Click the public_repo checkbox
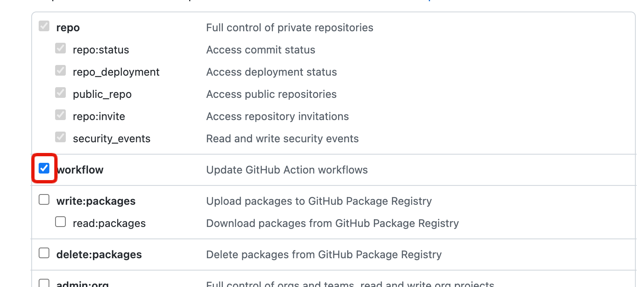 coord(60,93)
